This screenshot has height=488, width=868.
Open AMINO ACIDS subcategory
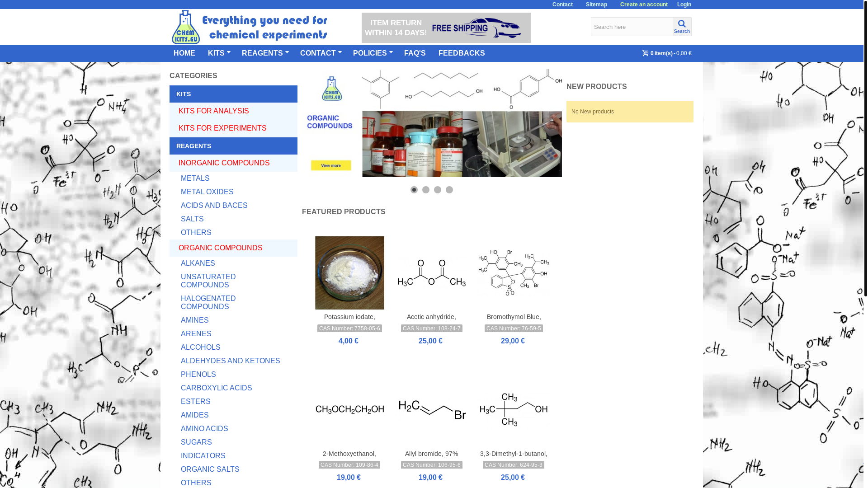click(204, 429)
